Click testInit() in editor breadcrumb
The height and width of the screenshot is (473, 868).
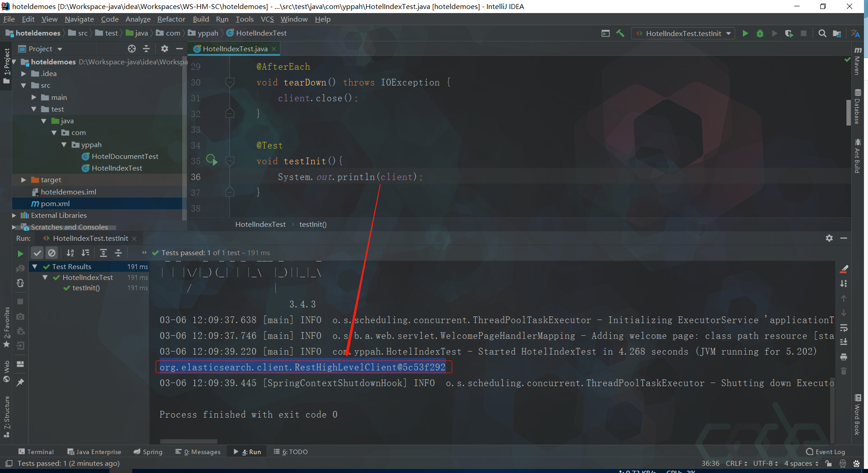pyautogui.click(x=313, y=224)
